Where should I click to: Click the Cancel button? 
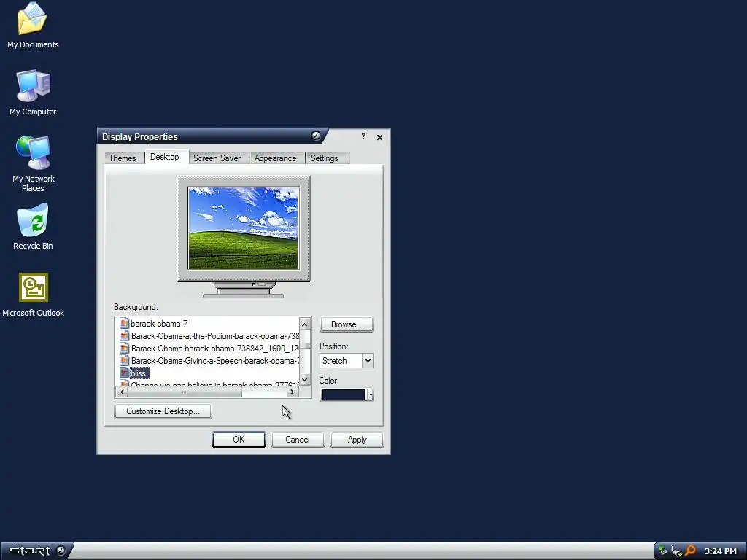(x=298, y=440)
